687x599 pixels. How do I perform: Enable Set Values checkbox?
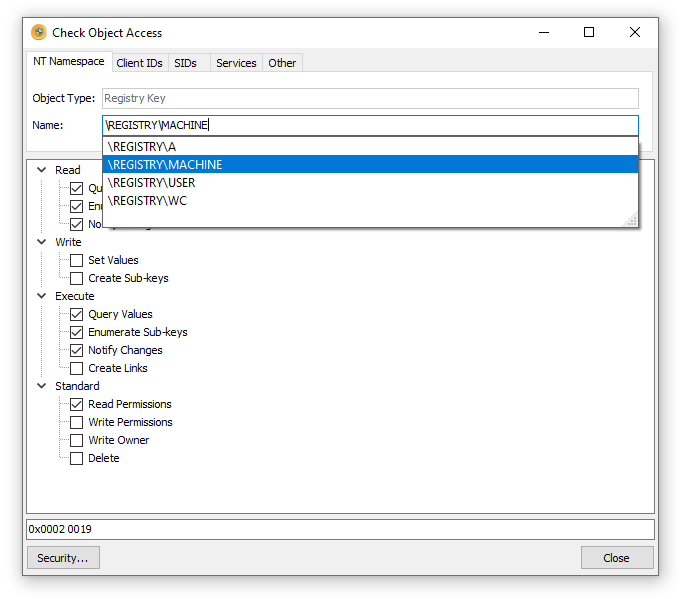77,260
